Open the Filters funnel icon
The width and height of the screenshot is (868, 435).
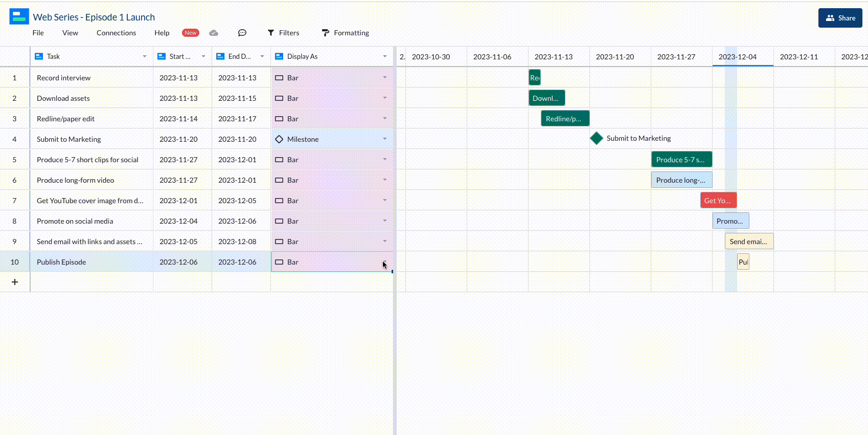(271, 33)
